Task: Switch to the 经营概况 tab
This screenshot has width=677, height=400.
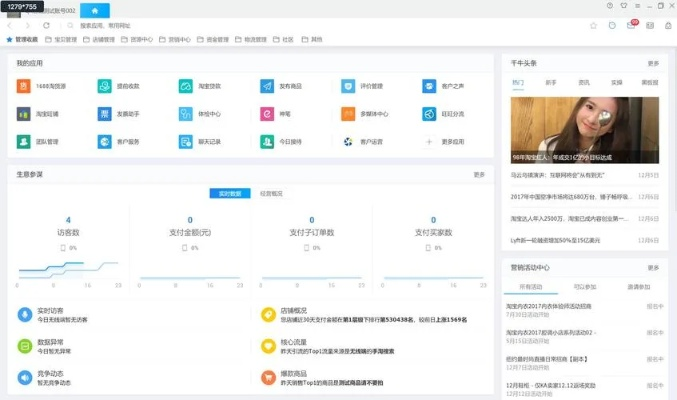Action: coord(271,193)
